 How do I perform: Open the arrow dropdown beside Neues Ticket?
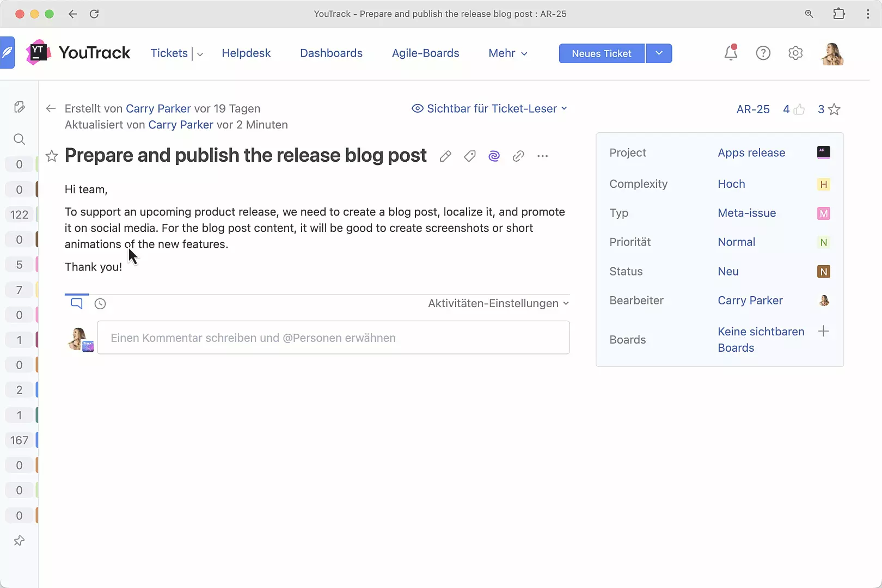pyautogui.click(x=659, y=53)
